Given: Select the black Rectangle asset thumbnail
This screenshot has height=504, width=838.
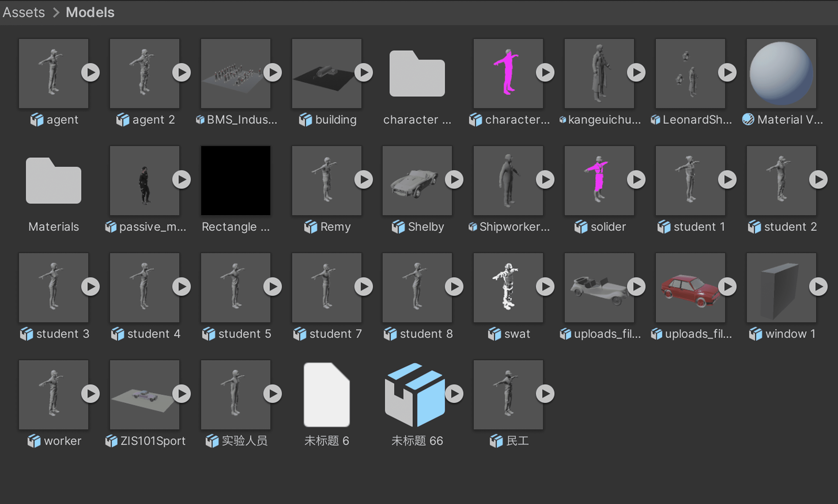Looking at the screenshot, I should pos(236,180).
